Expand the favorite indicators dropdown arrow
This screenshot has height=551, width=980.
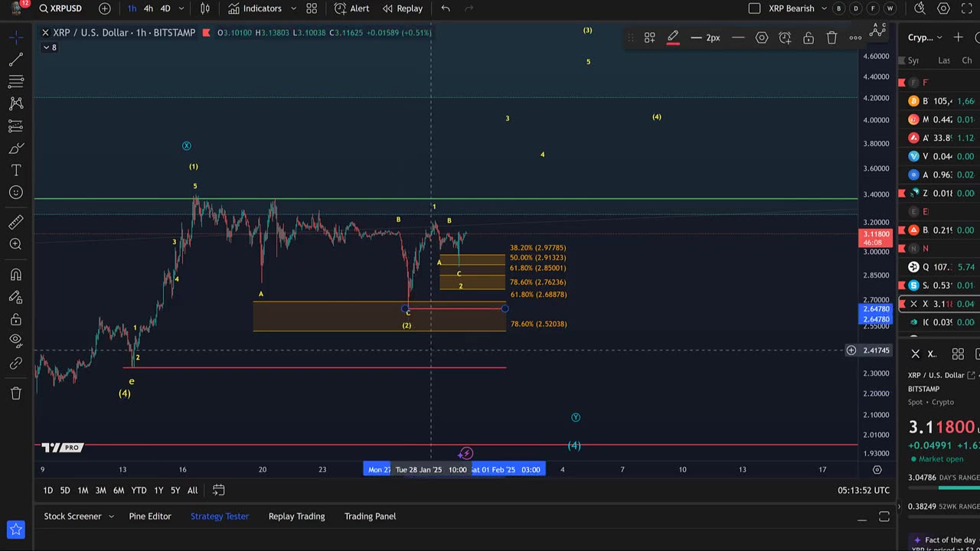coord(293,8)
